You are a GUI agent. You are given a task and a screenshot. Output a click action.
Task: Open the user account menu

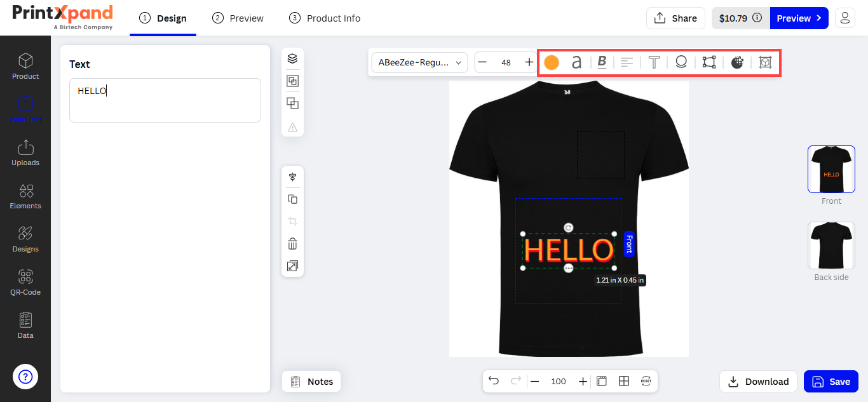point(844,18)
